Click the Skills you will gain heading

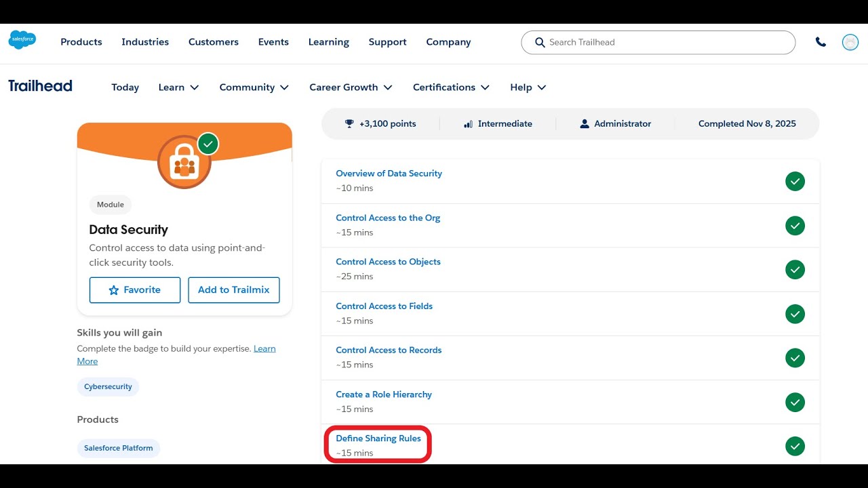(x=119, y=333)
